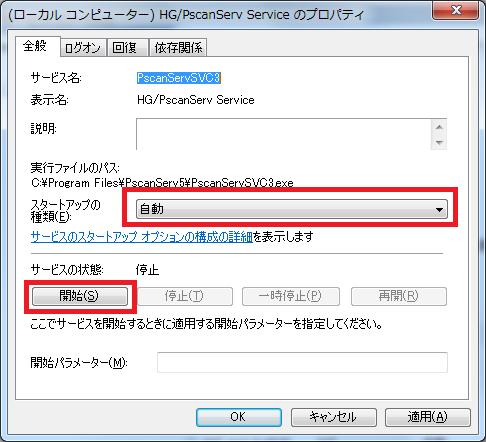Screen dimensions: 486x442
Task: Click inside the 説明 description box
Action: (x=284, y=134)
